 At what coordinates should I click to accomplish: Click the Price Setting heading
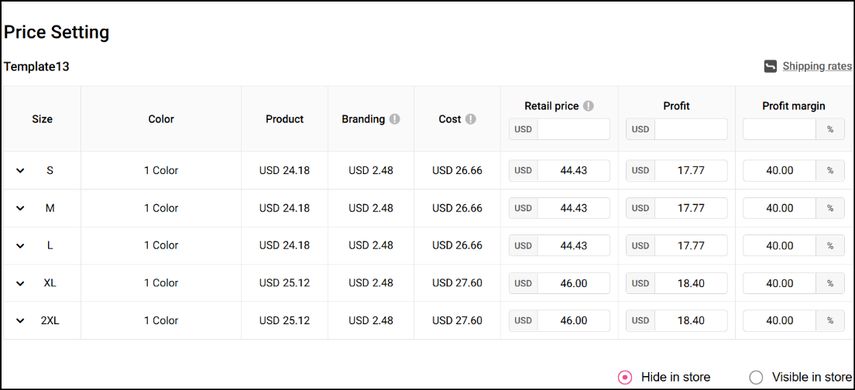(56, 32)
